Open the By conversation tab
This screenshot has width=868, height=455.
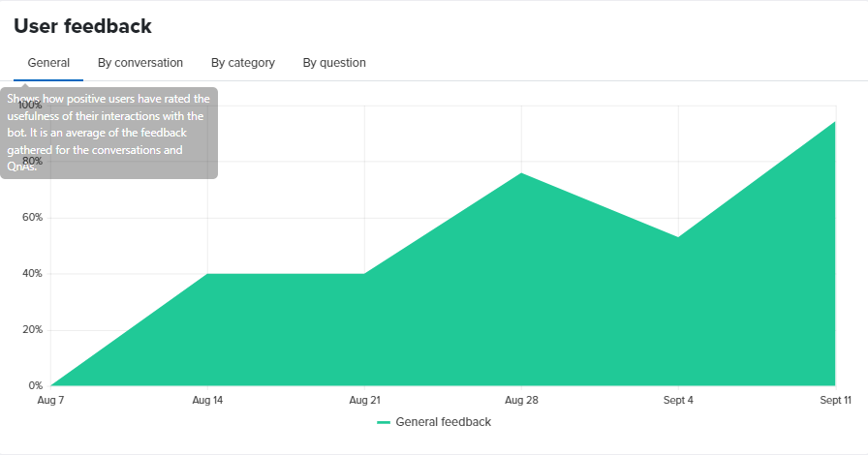[x=140, y=63]
